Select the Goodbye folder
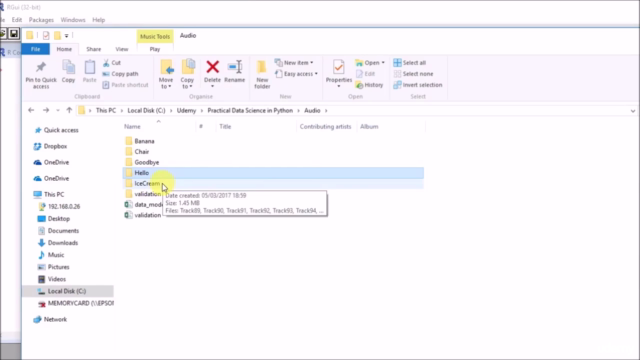This screenshot has height=360, width=640. point(147,162)
